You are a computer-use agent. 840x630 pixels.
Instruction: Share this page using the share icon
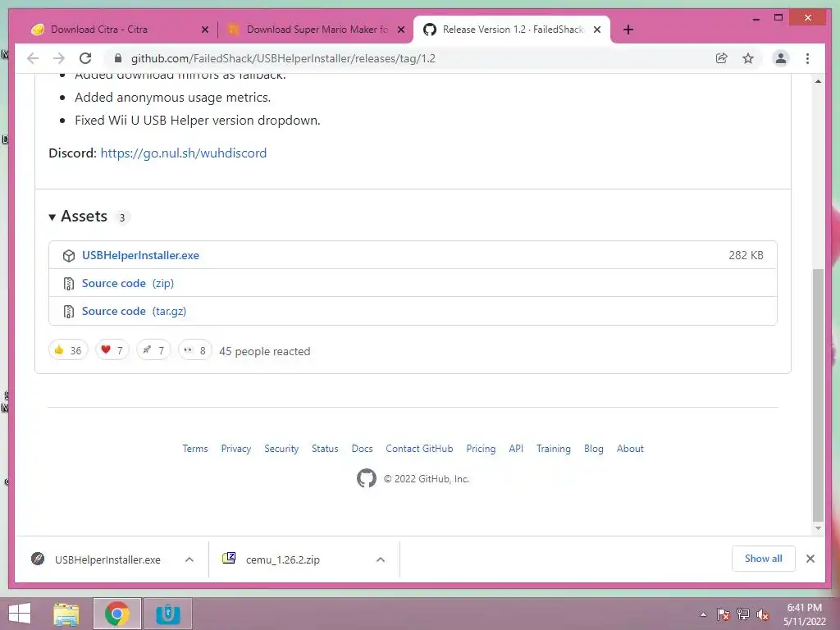coord(722,58)
